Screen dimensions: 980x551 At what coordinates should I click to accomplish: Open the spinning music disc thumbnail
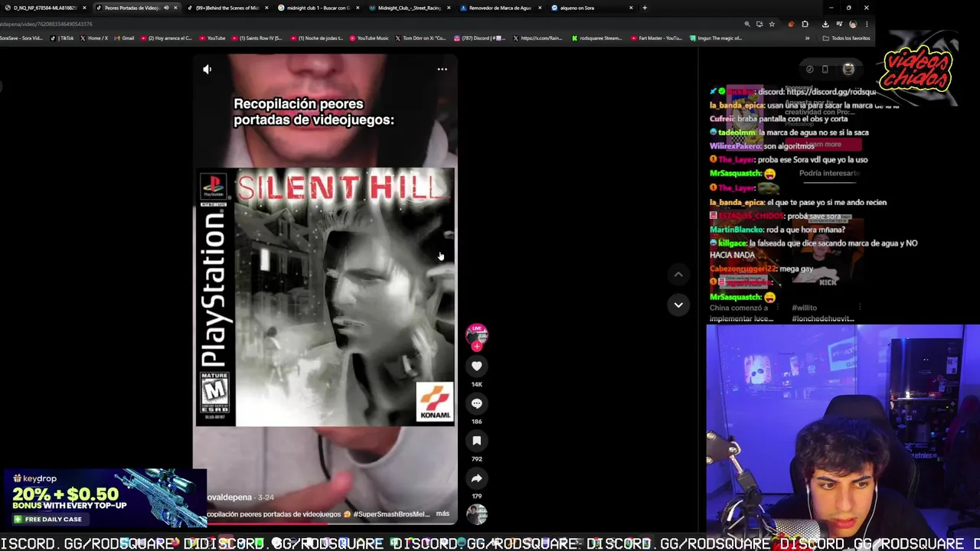476,514
